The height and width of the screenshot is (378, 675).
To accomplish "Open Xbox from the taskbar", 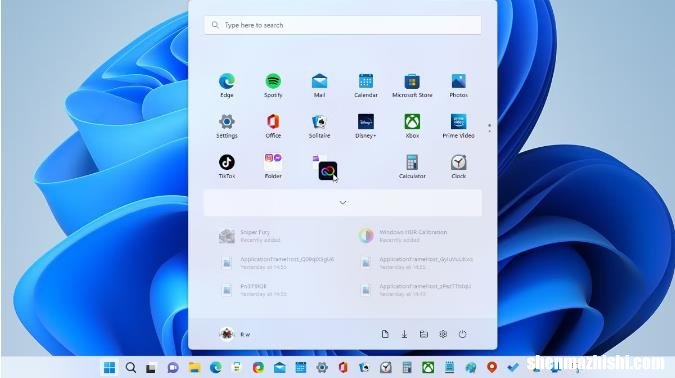I will click(428, 368).
